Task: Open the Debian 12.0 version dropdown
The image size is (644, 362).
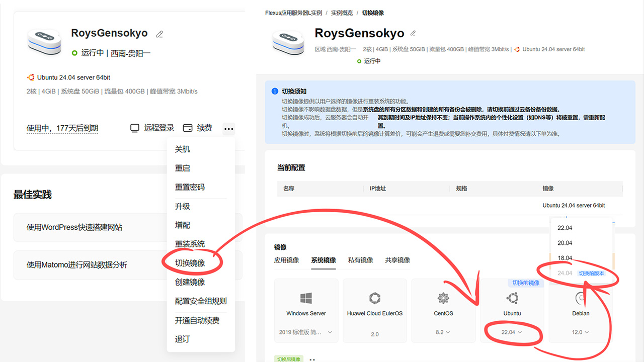Action: (x=581, y=332)
